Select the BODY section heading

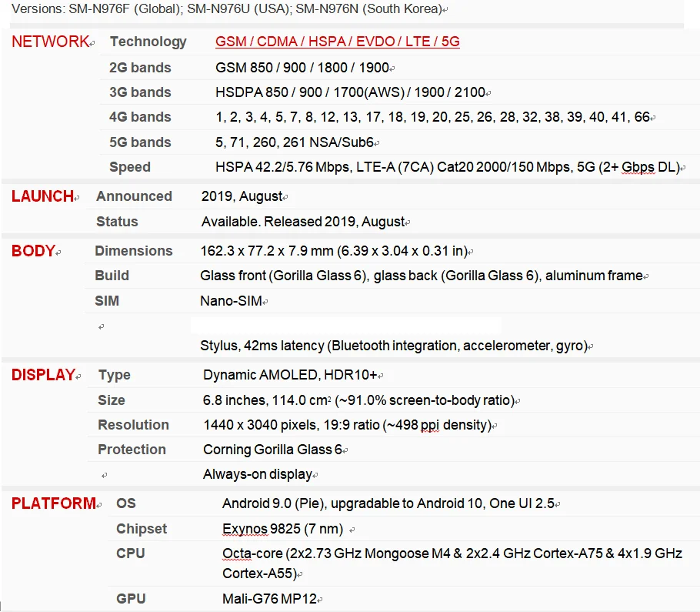[33, 251]
